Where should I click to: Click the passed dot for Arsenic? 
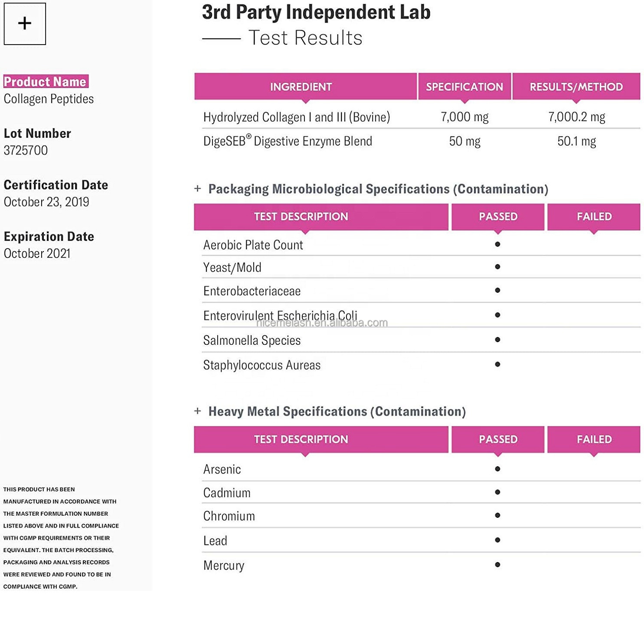pyautogui.click(x=497, y=469)
